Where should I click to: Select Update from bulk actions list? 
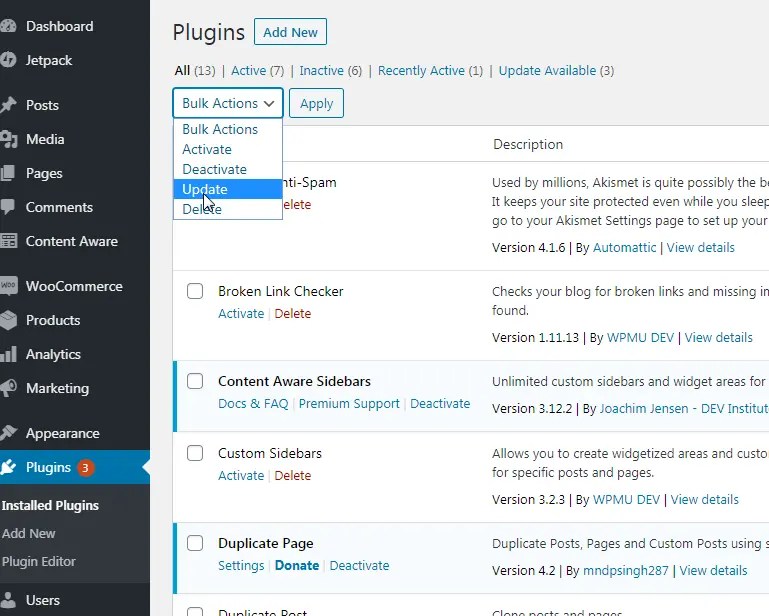(x=228, y=189)
